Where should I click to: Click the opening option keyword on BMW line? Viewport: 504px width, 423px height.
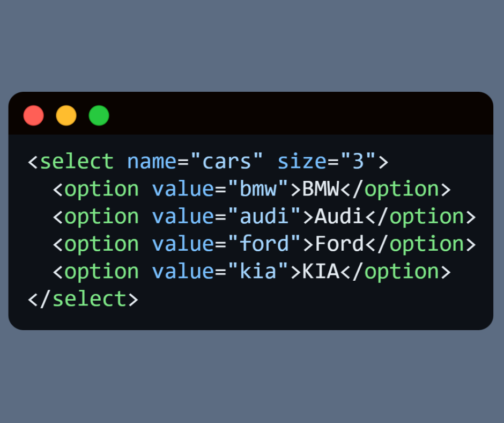pos(101,189)
